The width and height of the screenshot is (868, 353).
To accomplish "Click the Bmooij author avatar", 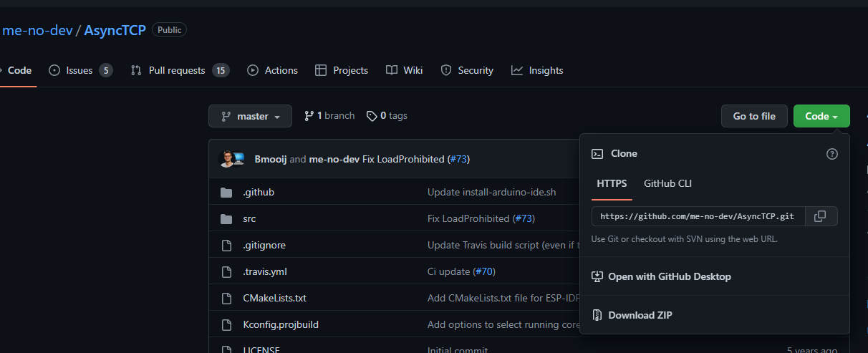I will [227, 159].
